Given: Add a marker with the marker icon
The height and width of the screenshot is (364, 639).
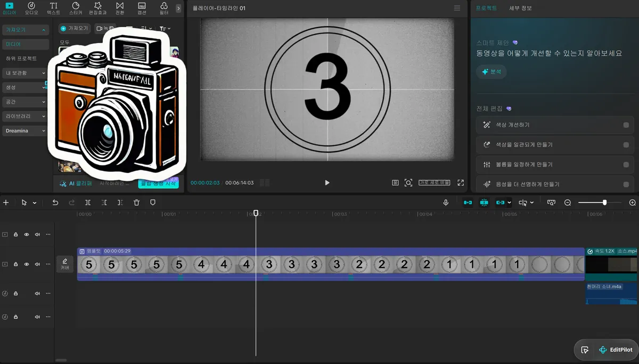Looking at the screenshot, I should [153, 203].
